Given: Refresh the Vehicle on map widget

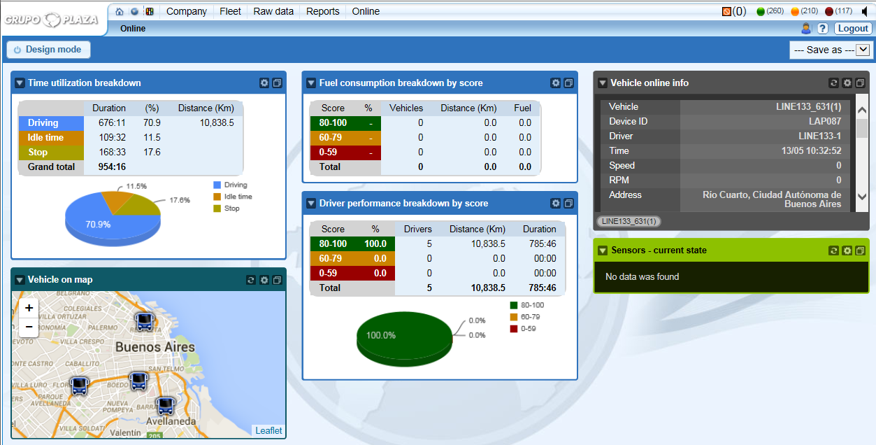Looking at the screenshot, I should coord(251,280).
